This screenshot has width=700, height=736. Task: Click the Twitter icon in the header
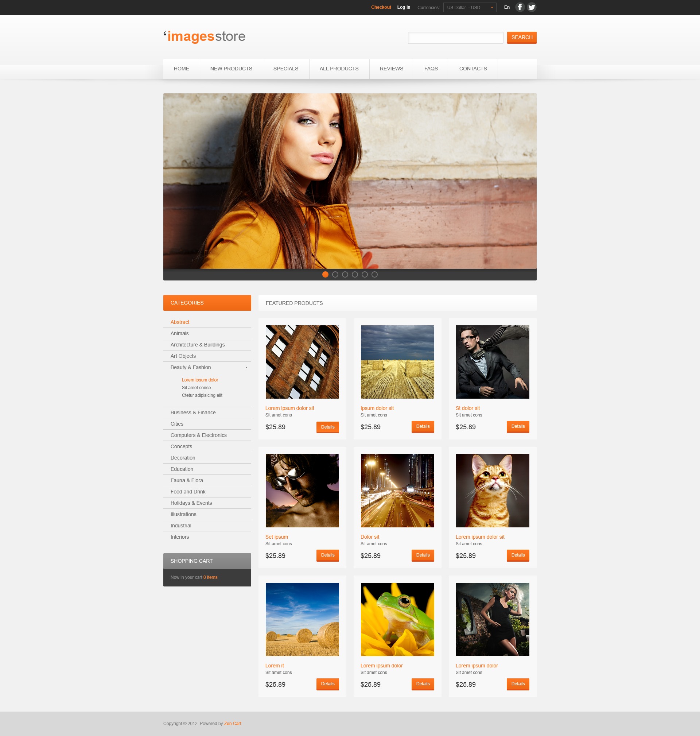(533, 7)
